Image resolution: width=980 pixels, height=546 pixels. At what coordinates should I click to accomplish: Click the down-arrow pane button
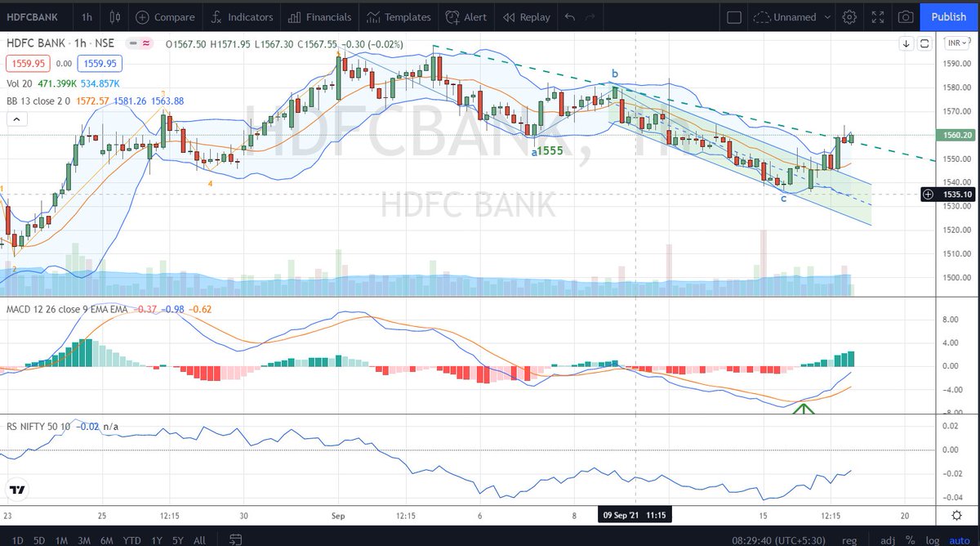tap(906, 44)
